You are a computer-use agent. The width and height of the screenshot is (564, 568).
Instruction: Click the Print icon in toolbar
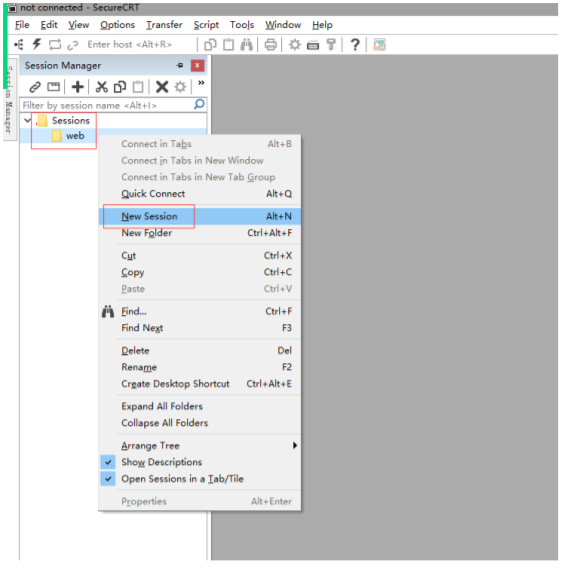point(271,45)
